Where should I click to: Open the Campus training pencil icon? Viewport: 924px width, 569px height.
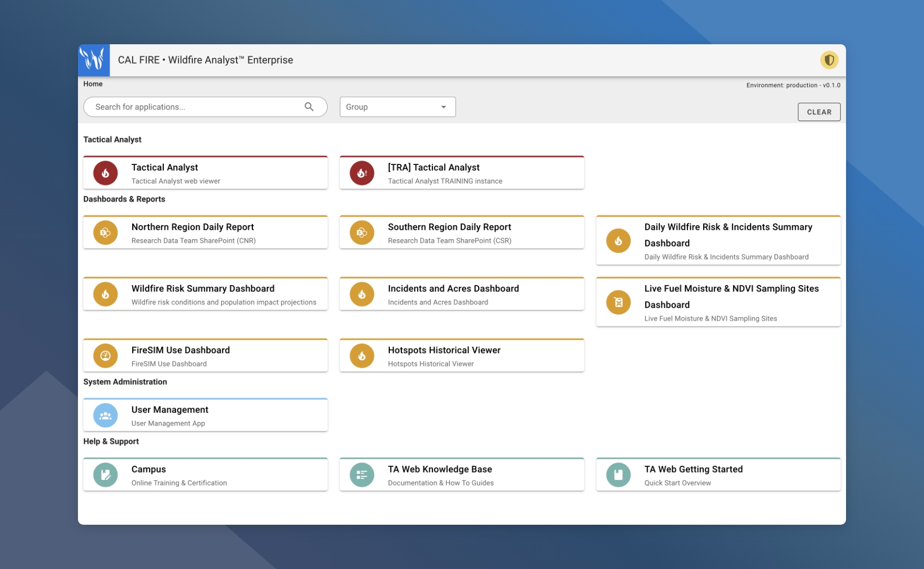pyautogui.click(x=105, y=475)
